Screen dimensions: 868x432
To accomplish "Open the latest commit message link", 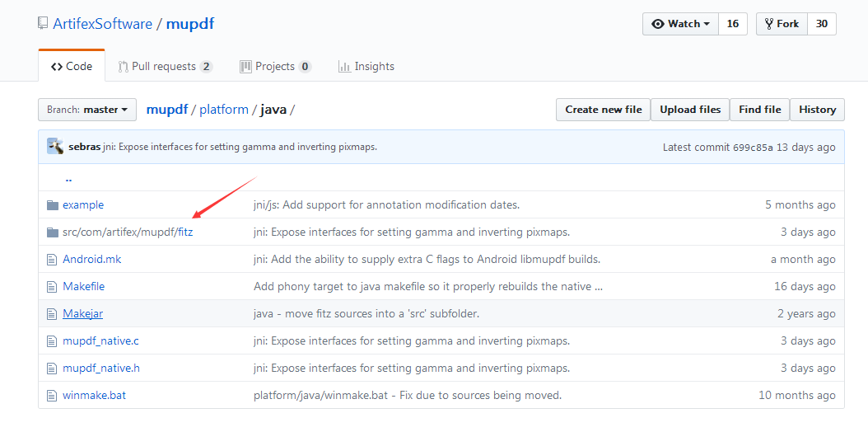I will [x=240, y=148].
